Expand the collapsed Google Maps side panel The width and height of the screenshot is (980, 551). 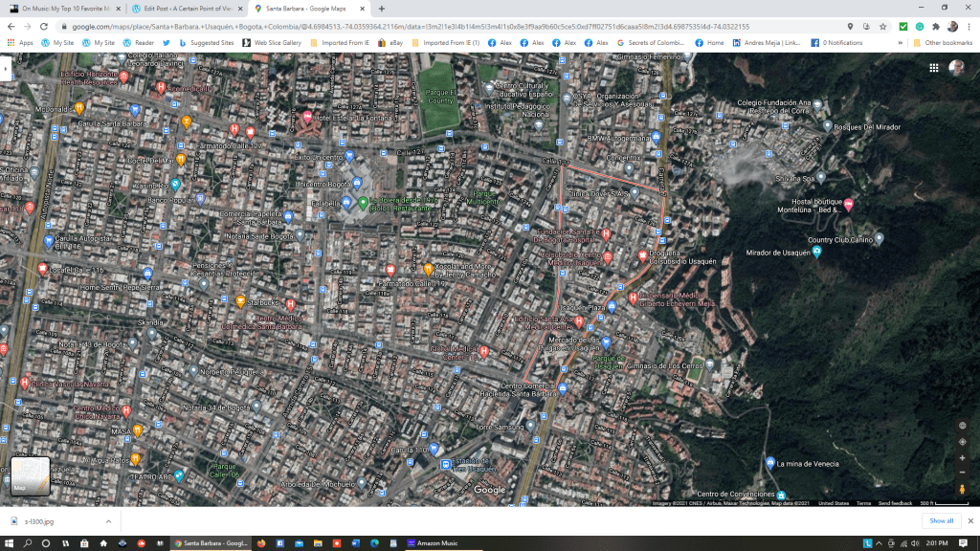click(6, 69)
